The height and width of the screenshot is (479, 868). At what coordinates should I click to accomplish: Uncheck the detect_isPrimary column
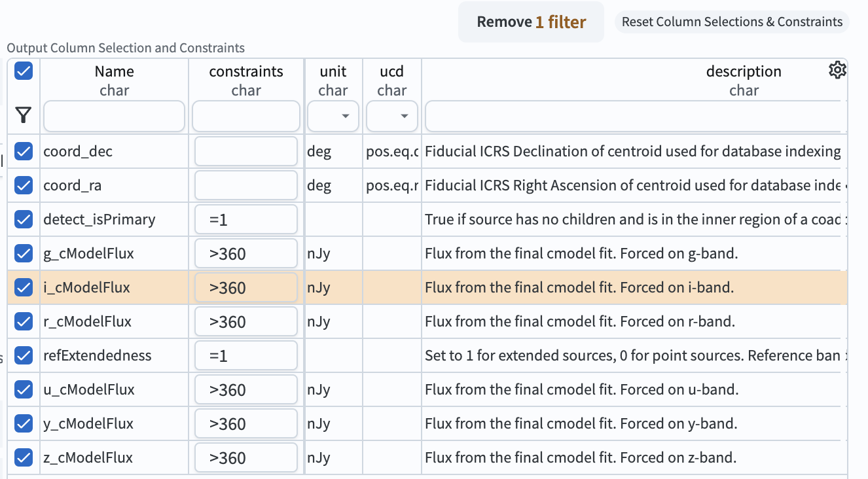pos(24,219)
